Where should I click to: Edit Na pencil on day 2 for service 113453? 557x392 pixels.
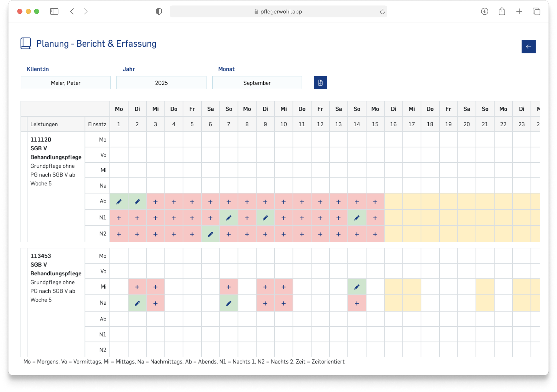click(x=137, y=303)
